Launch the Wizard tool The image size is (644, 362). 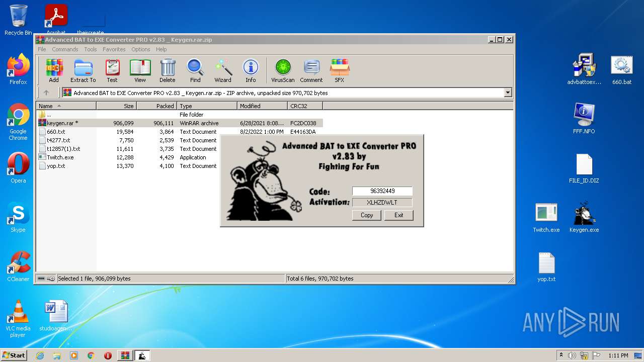point(223,70)
